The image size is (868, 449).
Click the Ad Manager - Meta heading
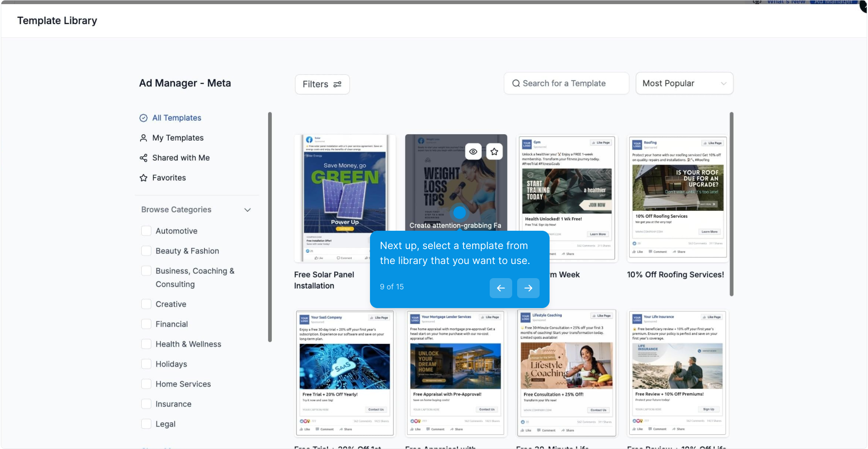pyautogui.click(x=185, y=83)
